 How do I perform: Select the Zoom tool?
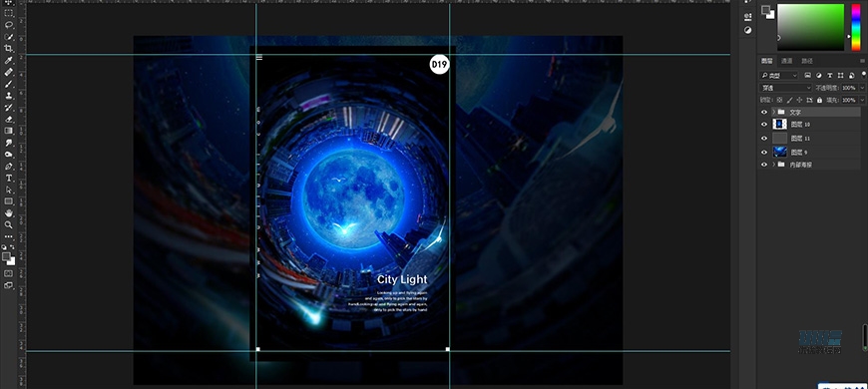pos(9,224)
